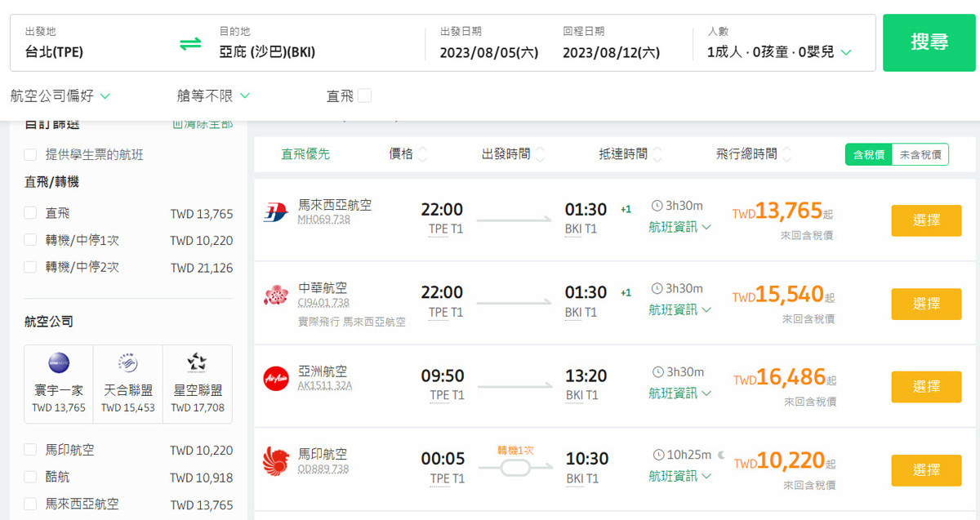This screenshot has height=520, width=980.
Task: Click the 直飛/轉機 section heading
Action: (x=51, y=182)
